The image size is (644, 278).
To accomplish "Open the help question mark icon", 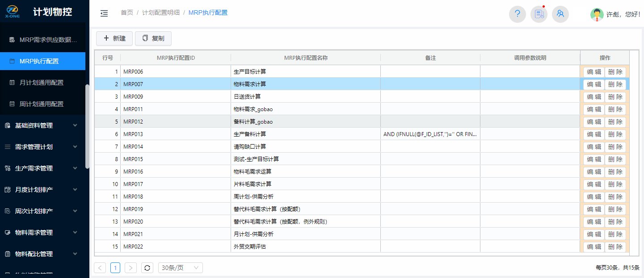I will coord(518,14).
